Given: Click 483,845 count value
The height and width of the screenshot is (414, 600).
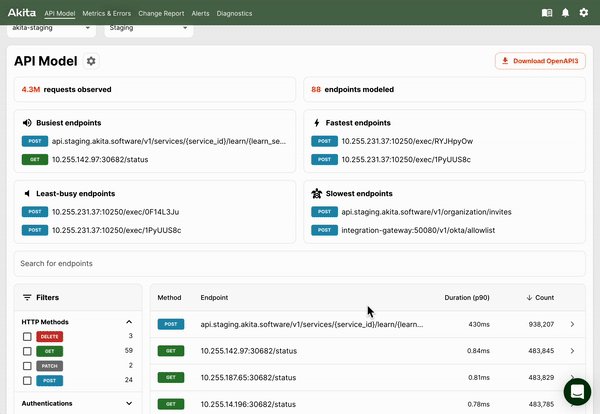Looking at the screenshot, I should pyautogui.click(x=541, y=350).
